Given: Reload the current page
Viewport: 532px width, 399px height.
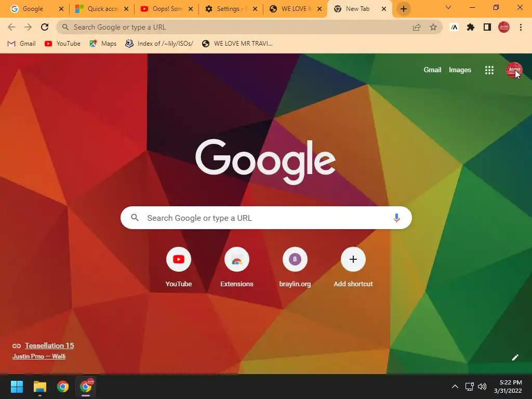Looking at the screenshot, I should pos(45,27).
